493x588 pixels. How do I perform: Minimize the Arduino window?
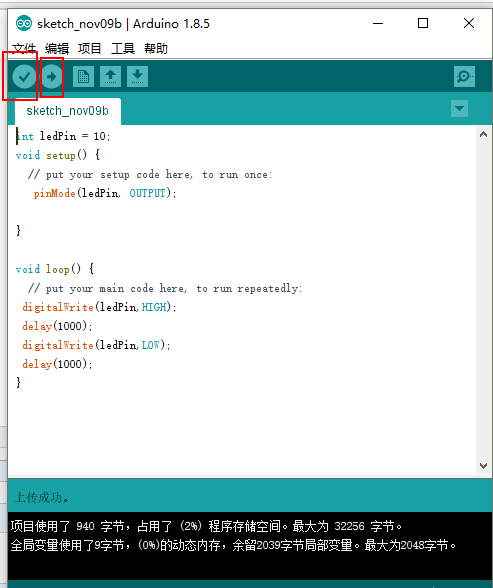point(378,23)
